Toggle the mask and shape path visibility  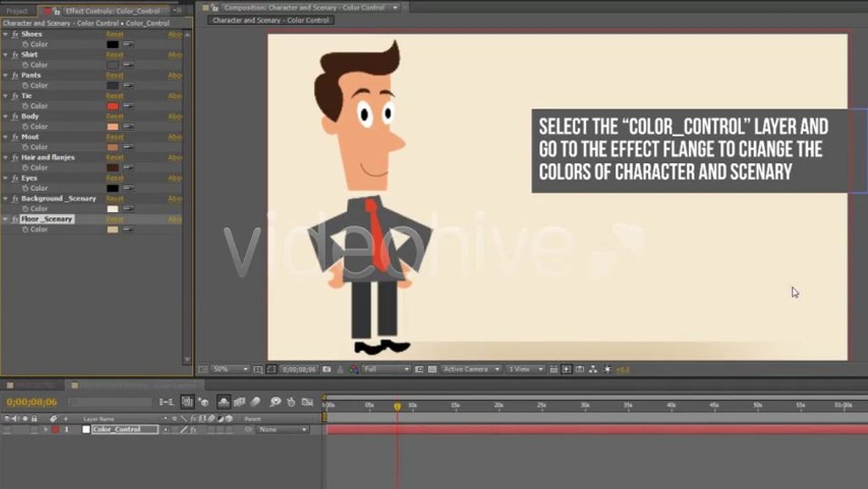(x=271, y=369)
